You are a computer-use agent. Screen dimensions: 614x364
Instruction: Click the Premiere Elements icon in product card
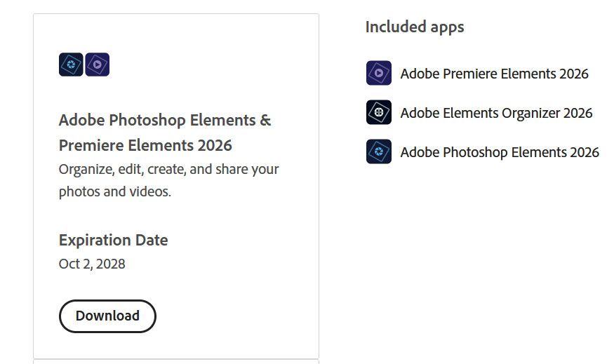(98, 65)
